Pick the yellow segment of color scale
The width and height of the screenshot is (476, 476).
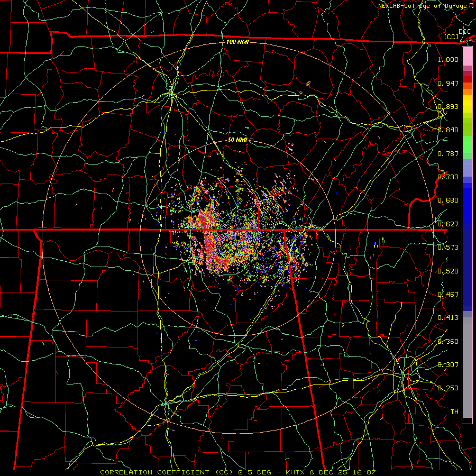pos(467,104)
